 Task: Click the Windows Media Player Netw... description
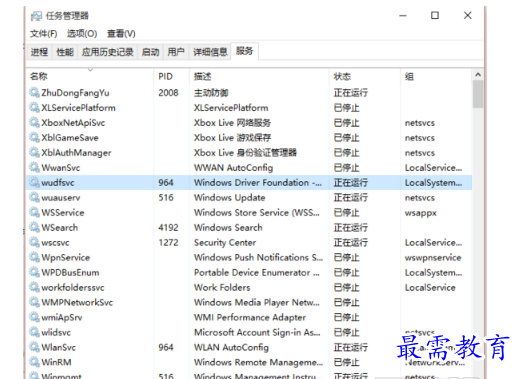(257, 303)
